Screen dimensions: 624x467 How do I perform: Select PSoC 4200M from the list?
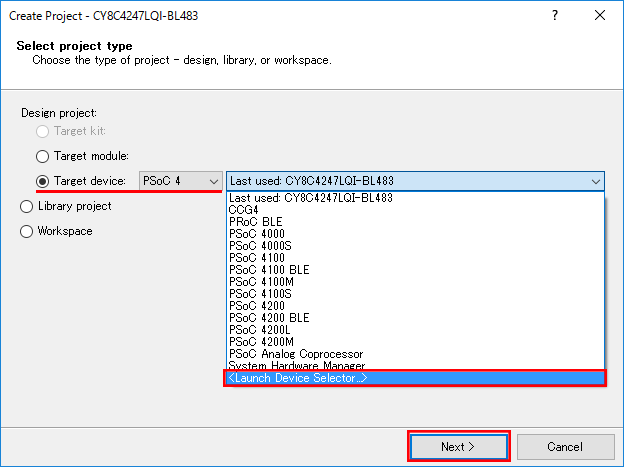point(415,342)
